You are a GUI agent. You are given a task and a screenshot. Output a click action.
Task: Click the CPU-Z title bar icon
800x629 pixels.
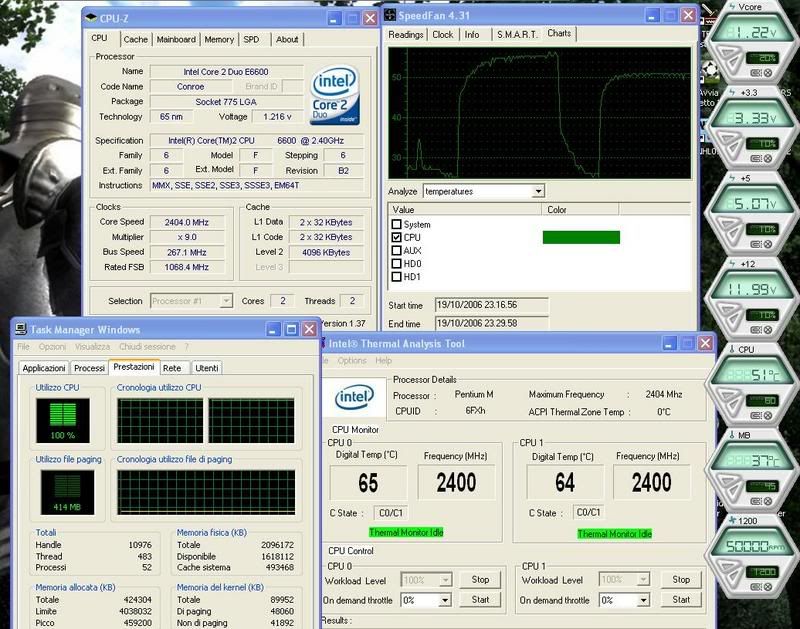pyautogui.click(x=92, y=17)
